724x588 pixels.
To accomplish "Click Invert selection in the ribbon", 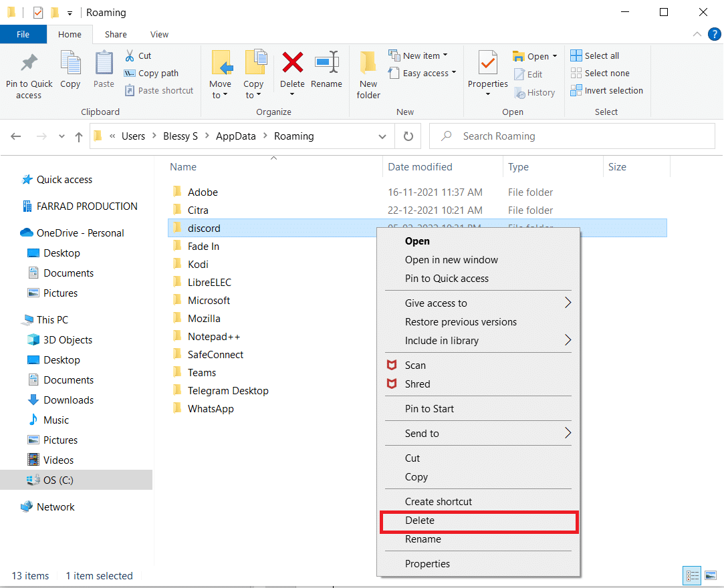I will [607, 90].
